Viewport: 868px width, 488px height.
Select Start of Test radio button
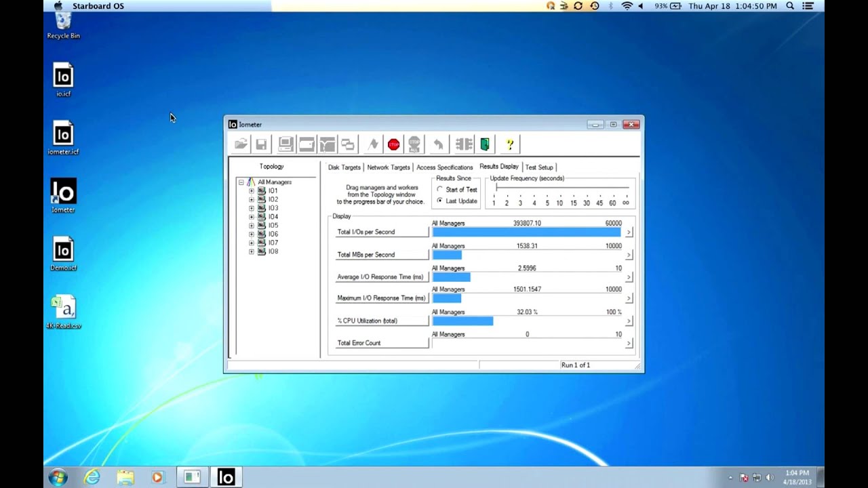(x=439, y=190)
